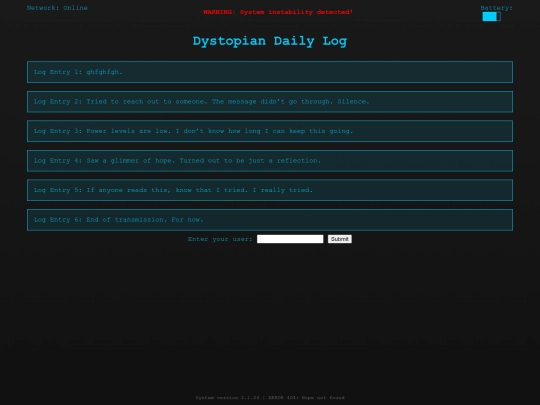
Task: Select Log Entry 5 'I really tried'
Action: point(270,190)
